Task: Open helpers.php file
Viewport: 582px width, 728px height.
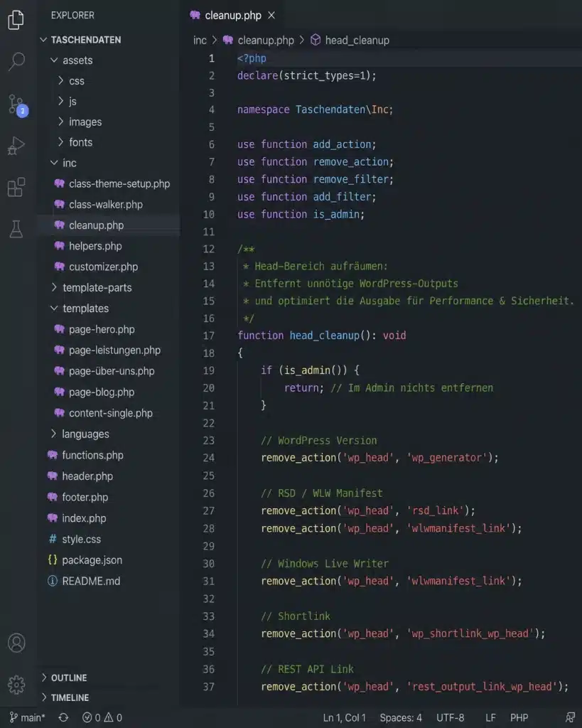Action: 87,246
